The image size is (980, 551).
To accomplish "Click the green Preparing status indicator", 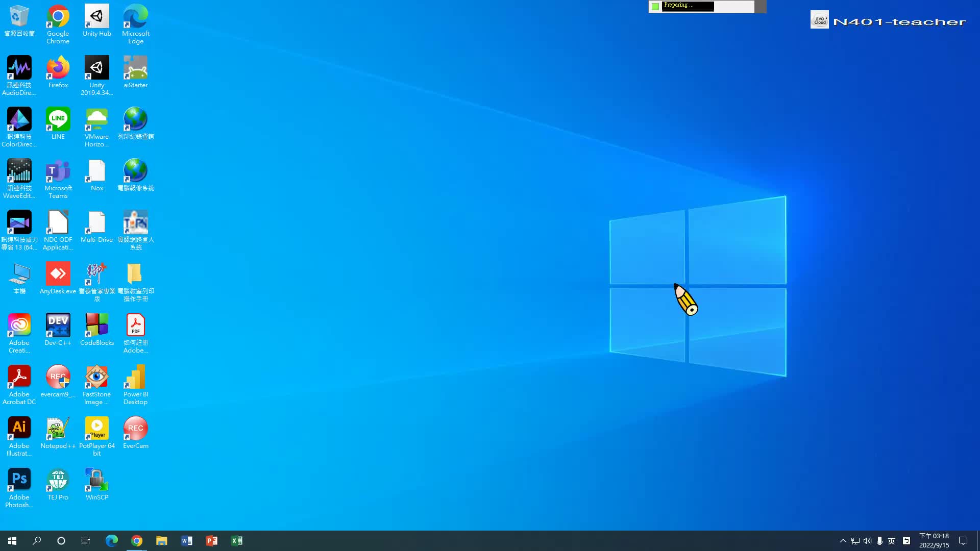I will [x=655, y=6].
